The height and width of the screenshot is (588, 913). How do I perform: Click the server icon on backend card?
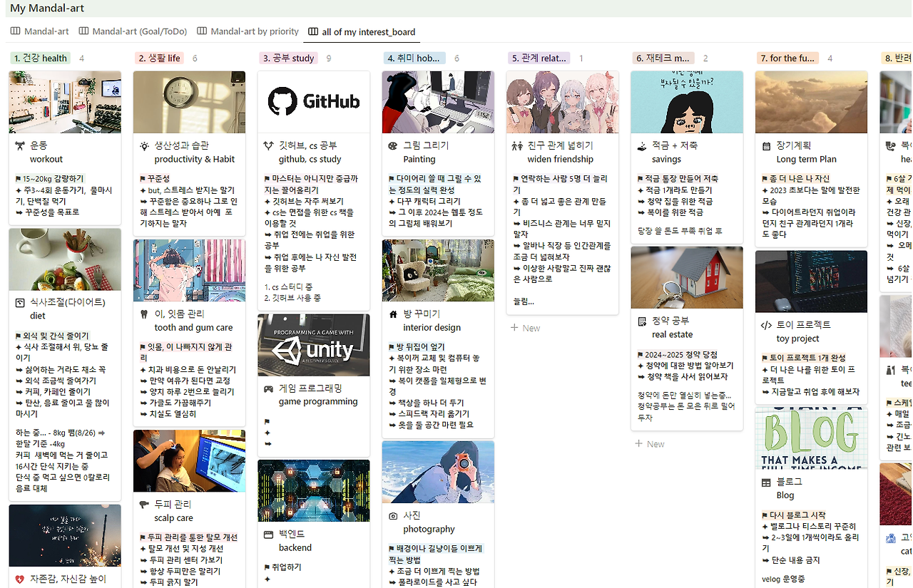pyautogui.click(x=268, y=534)
